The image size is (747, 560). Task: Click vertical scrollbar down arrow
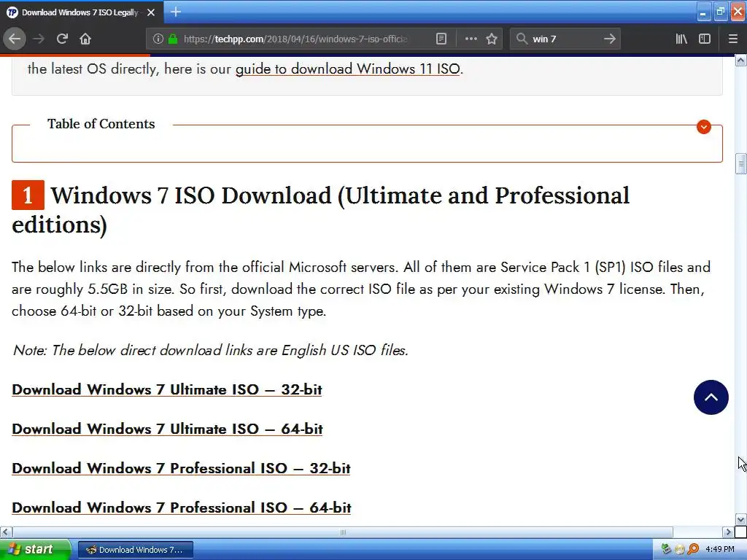pos(740,519)
